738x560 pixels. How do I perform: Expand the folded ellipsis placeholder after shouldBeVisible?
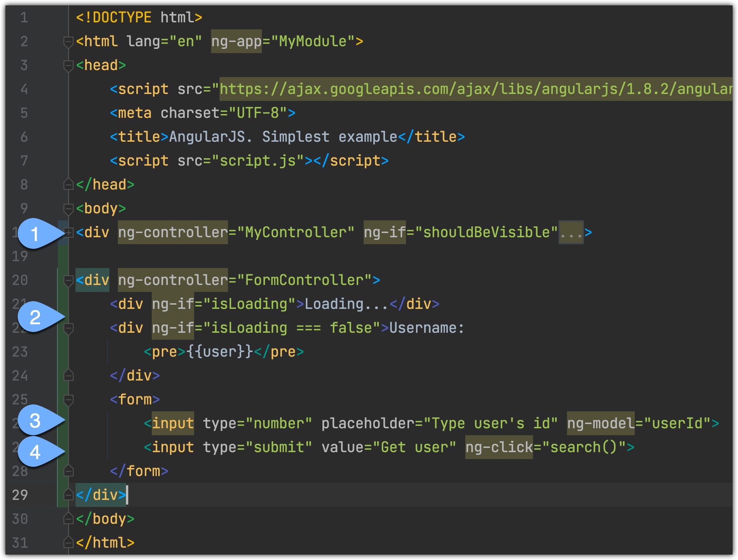(x=571, y=233)
